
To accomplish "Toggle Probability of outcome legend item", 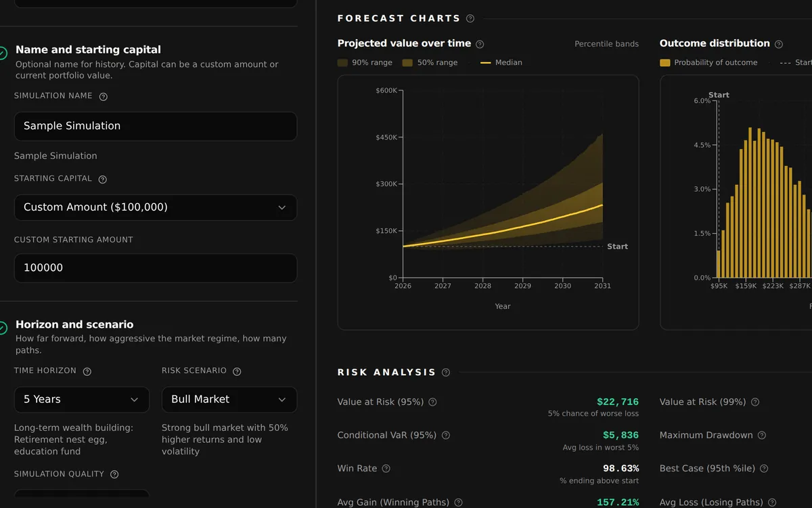I will click(708, 62).
